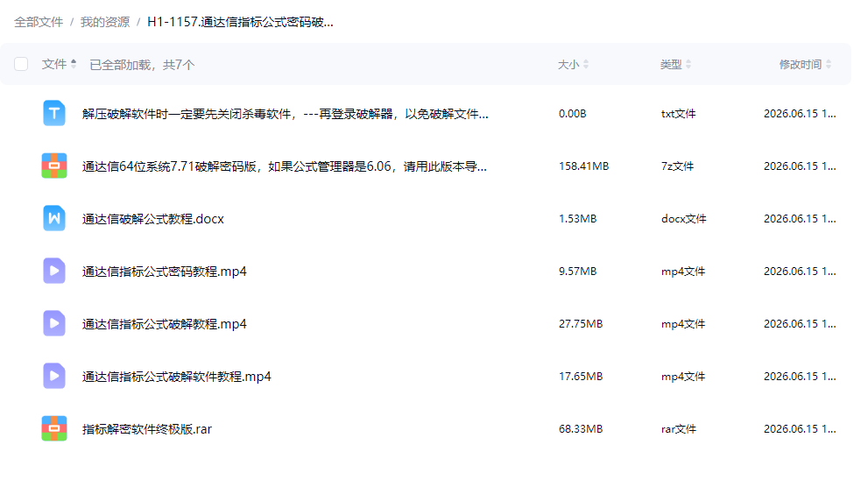Screen dimensions: 868x487
Task: Click mp4文件 type in the 9.57MB row
Action: [x=683, y=272]
